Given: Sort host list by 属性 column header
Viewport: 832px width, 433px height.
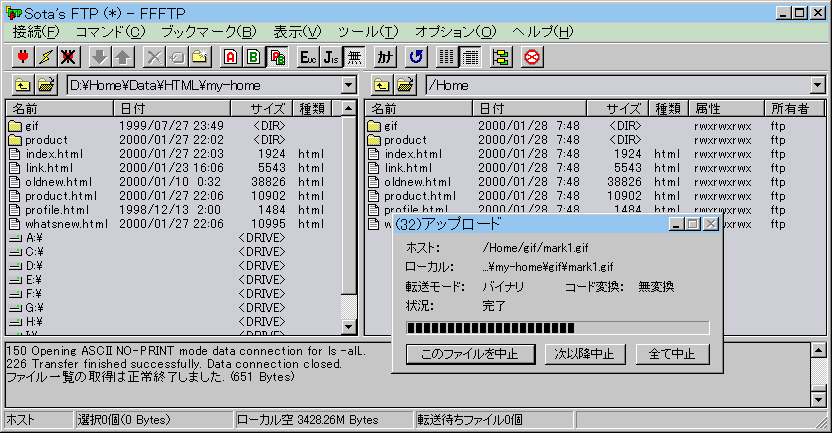Looking at the screenshot, I should [x=726, y=109].
